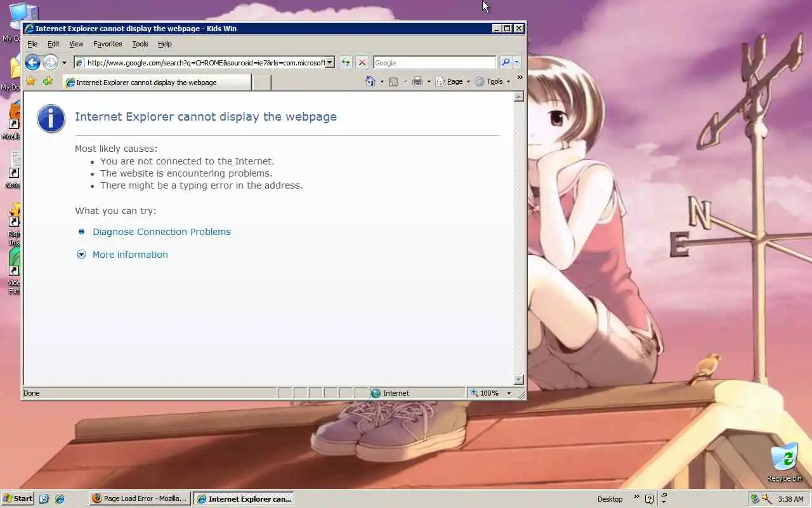Open the search provider options dropdown
This screenshot has width=812, height=508.
pyautogui.click(x=517, y=62)
